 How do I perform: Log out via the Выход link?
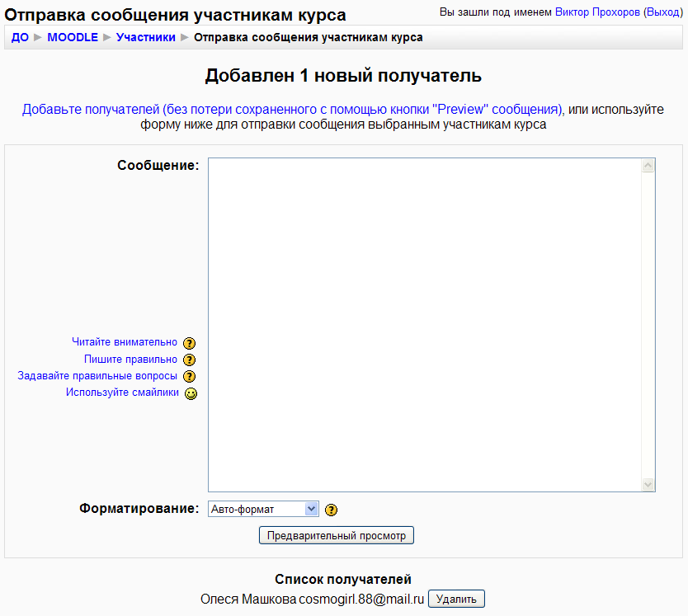click(663, 12)
